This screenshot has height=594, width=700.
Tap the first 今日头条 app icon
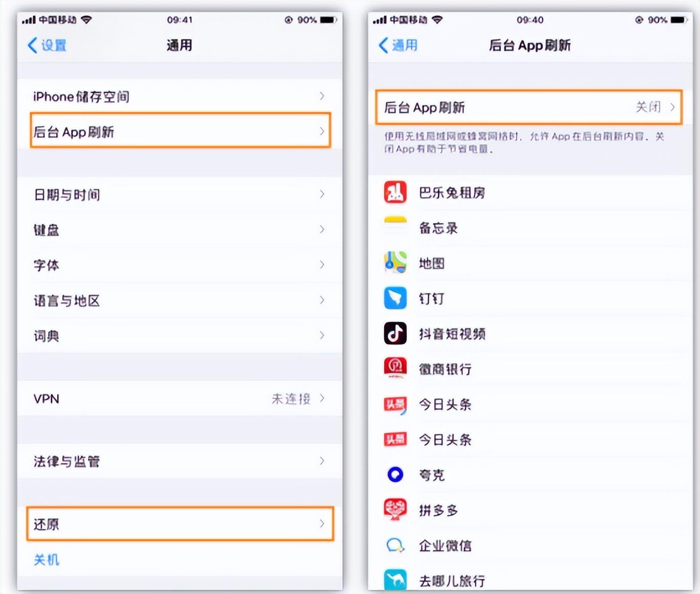(395, 404)
